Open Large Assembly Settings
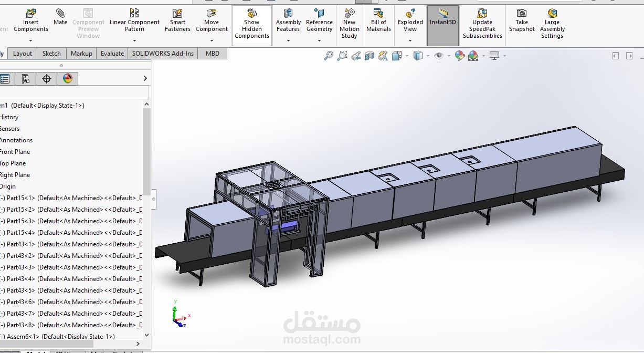 552,24
